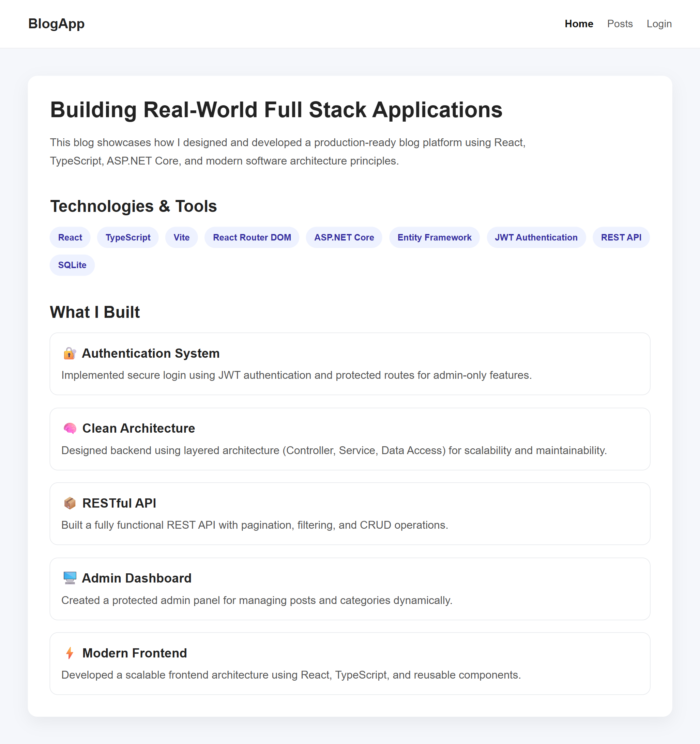Select the React Router DOM tag

coord(252,237)
